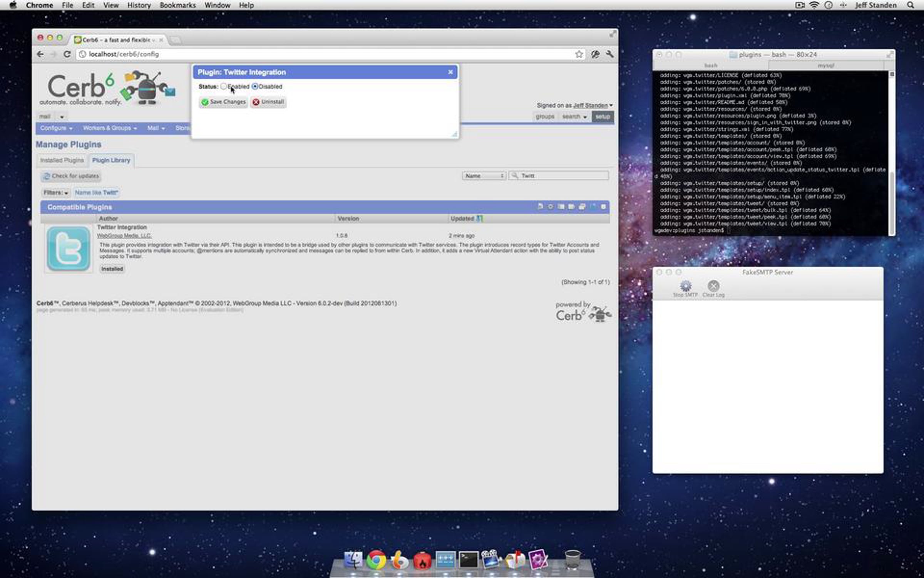Click the Uninstall plugin button
The width and height of the screenshot is (924, 578).
(268, 102)
